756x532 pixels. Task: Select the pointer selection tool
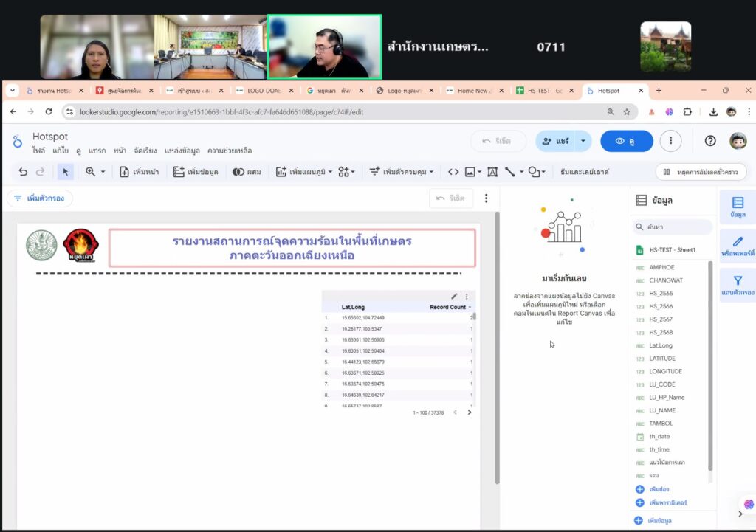point(65,172)
